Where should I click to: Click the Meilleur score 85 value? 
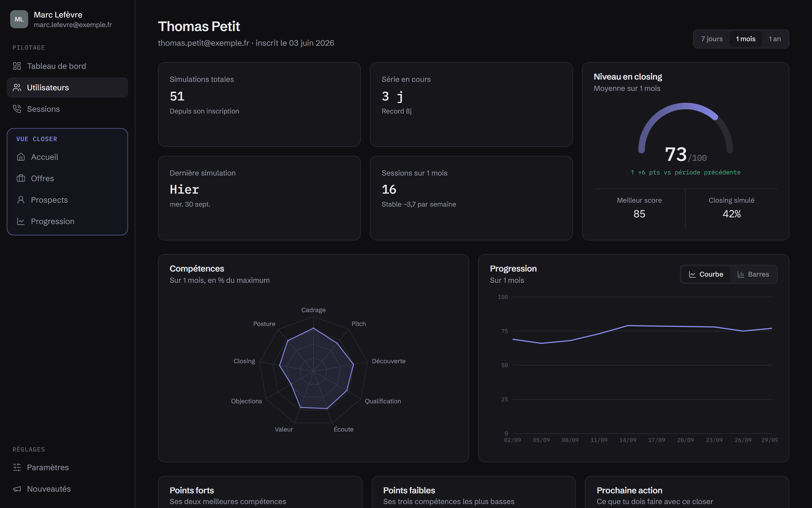pyautogui.click(x=639, y=214)
